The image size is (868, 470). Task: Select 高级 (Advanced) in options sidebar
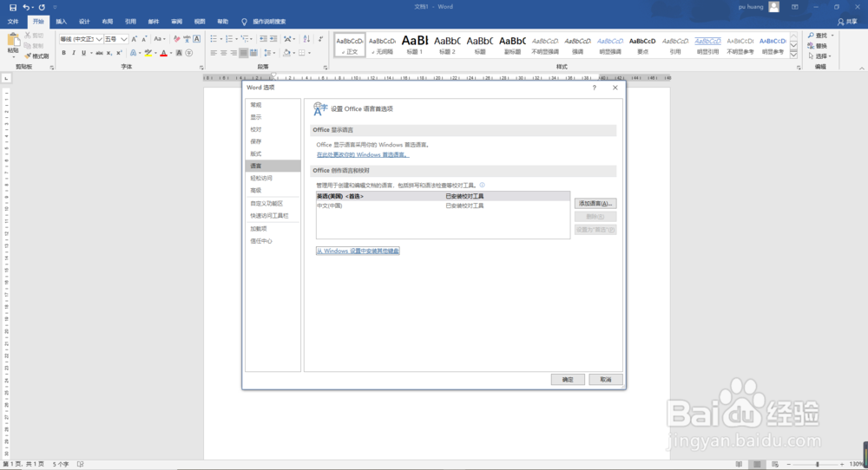(273, 190)
